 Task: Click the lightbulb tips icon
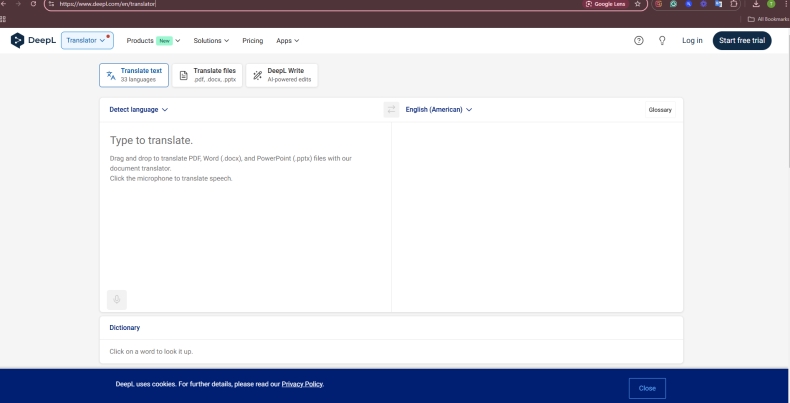(662, 40)
